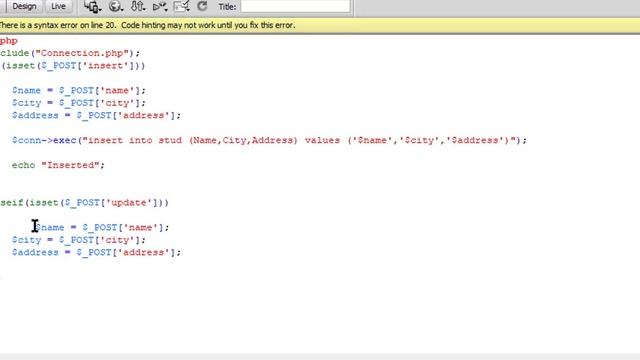This screenshot has width=640, height=360.
Task: Open the File Management arrows icon
Action: pos(138,7)
